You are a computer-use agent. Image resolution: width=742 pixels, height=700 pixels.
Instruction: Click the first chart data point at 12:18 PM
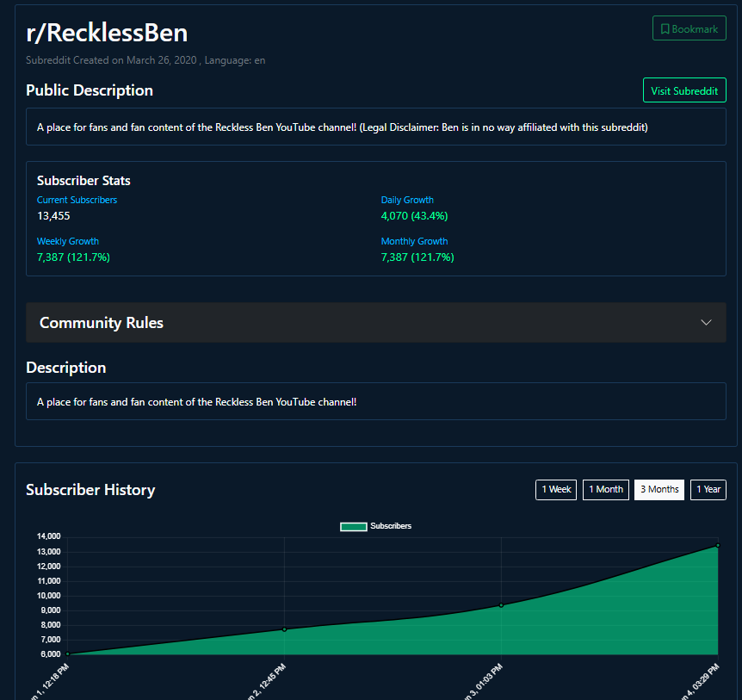point(68,654)
